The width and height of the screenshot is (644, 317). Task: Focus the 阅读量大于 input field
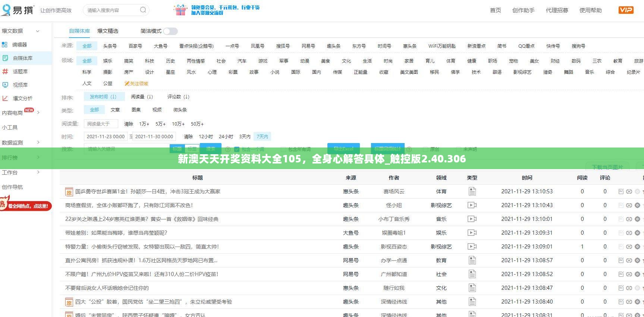(101, 124)
